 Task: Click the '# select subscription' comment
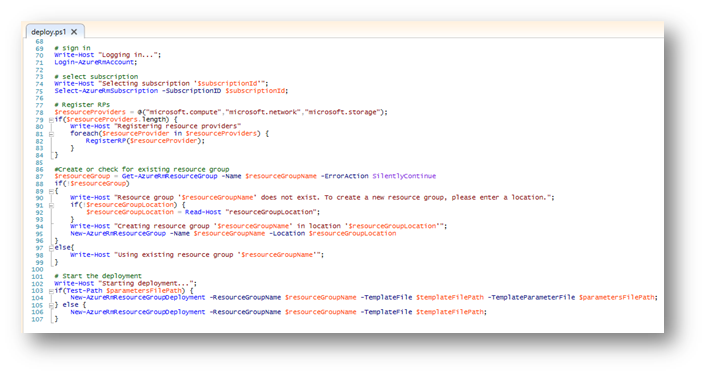[96, 77]
